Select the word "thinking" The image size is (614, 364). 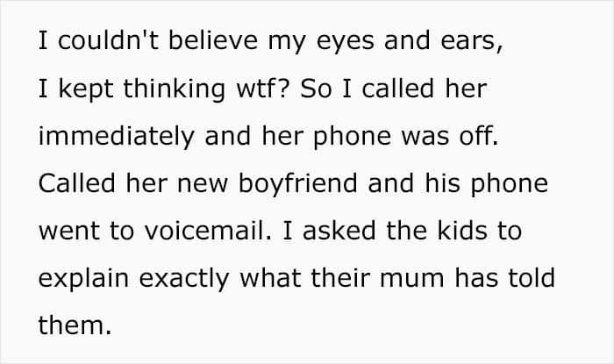pos(175,89)
